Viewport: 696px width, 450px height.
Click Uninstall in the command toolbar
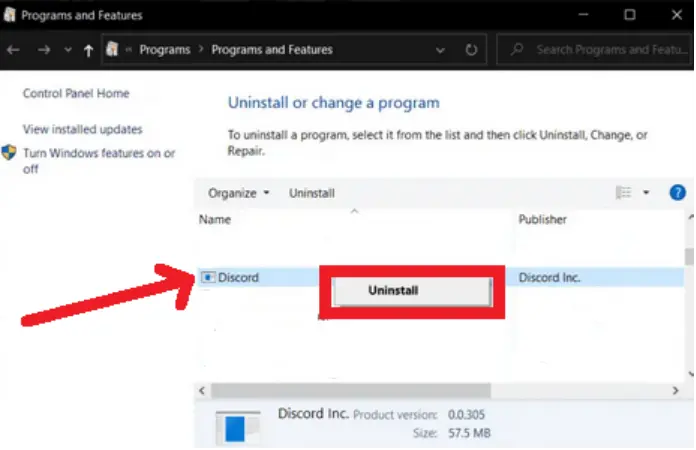coord(312,193)
